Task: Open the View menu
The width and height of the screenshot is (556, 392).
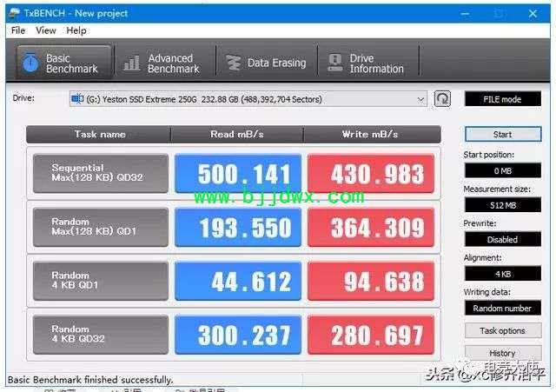Action: pos(46,31)
